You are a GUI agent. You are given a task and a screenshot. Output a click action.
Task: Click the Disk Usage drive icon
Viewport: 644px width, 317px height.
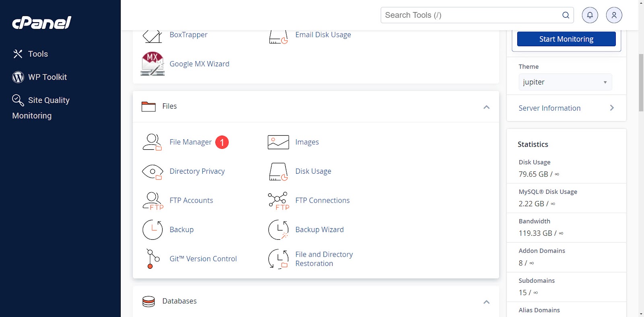278,171
